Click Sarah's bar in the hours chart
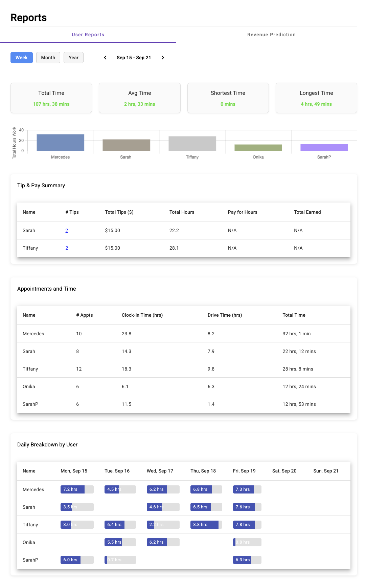The width and height of the screenshot is (366, 588). [127, 145]
